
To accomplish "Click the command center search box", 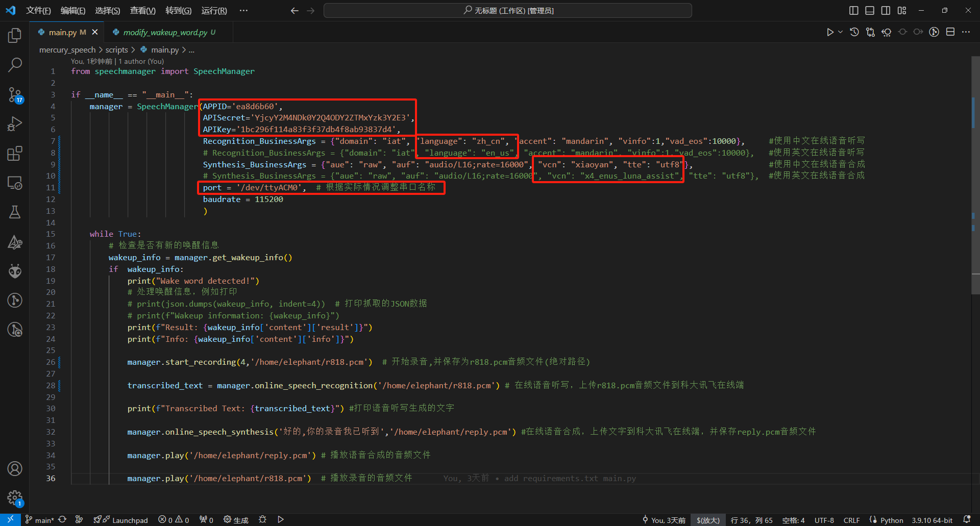I will tap(508, 10).
